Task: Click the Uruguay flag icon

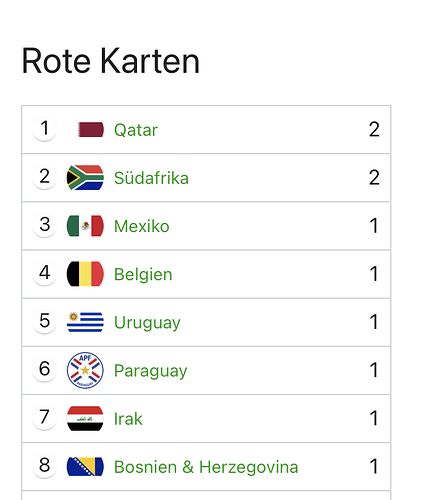Action: coord(85,322)
